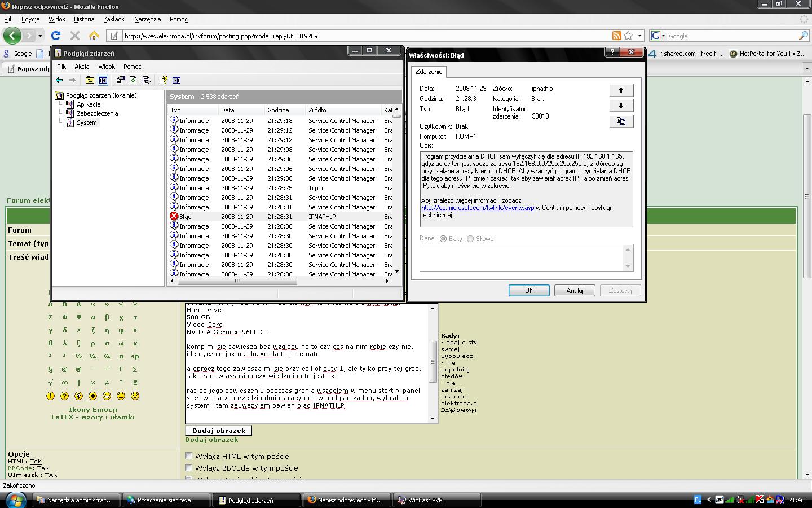Open the Firefox tab list dropdown

806,68
